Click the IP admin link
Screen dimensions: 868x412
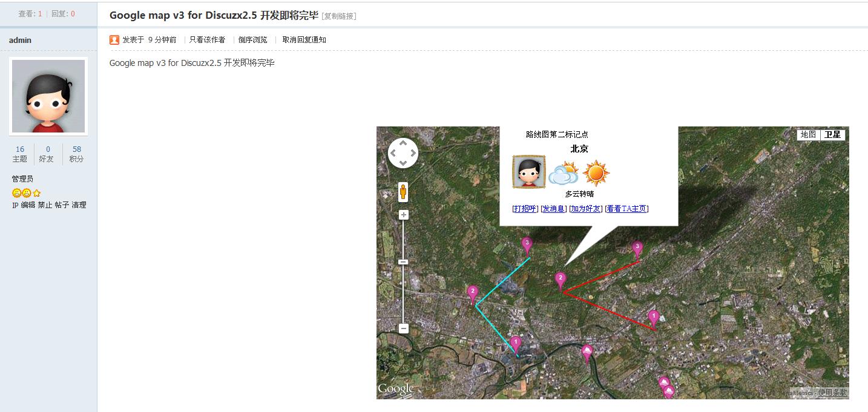[15, 205]
